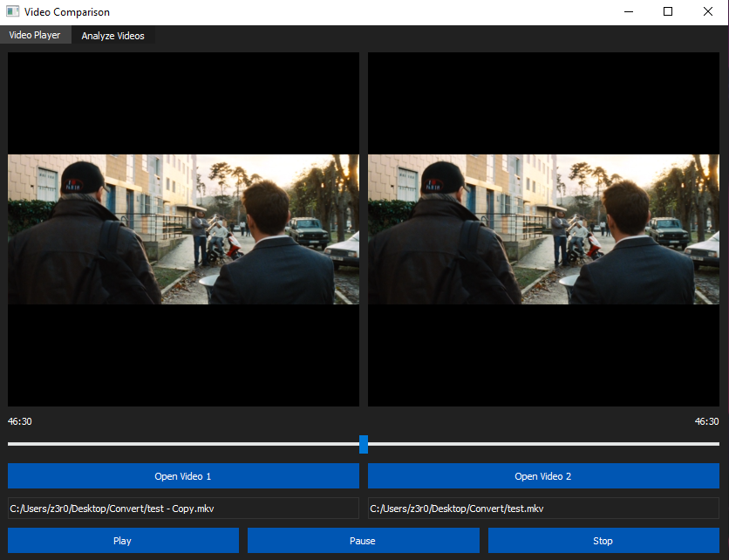Switch to the Video Player tab
Screen dimensions: 729x560
point(35,36)
